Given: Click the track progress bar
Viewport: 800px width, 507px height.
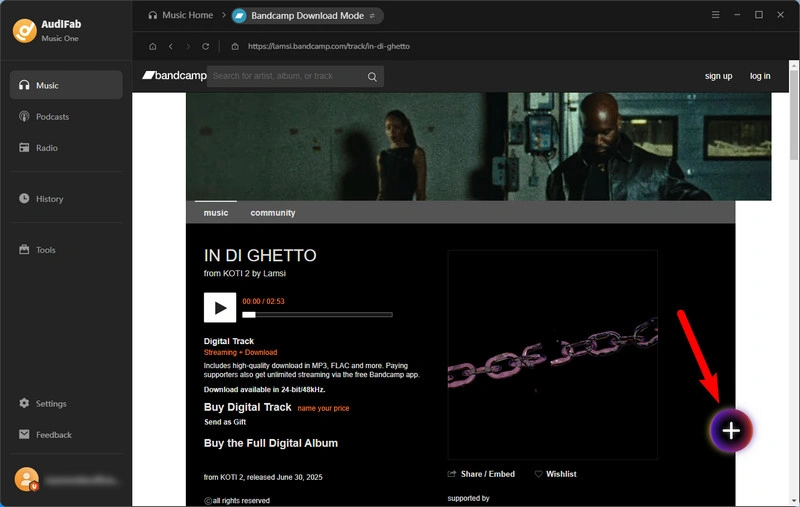Looking at the screenshot, I should [317, 315].
